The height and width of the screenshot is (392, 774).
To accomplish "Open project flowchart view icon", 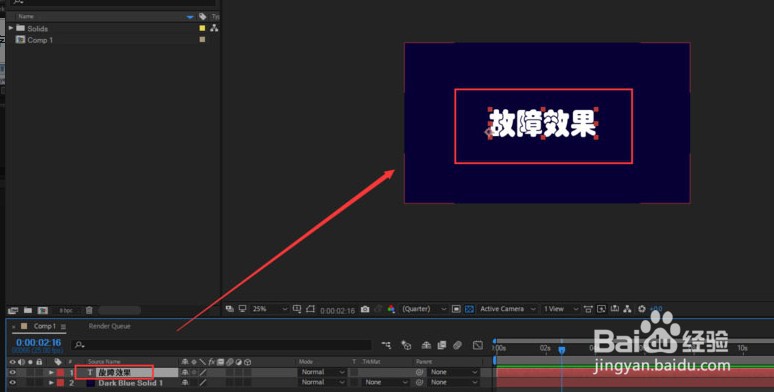I will click(214, 28).
